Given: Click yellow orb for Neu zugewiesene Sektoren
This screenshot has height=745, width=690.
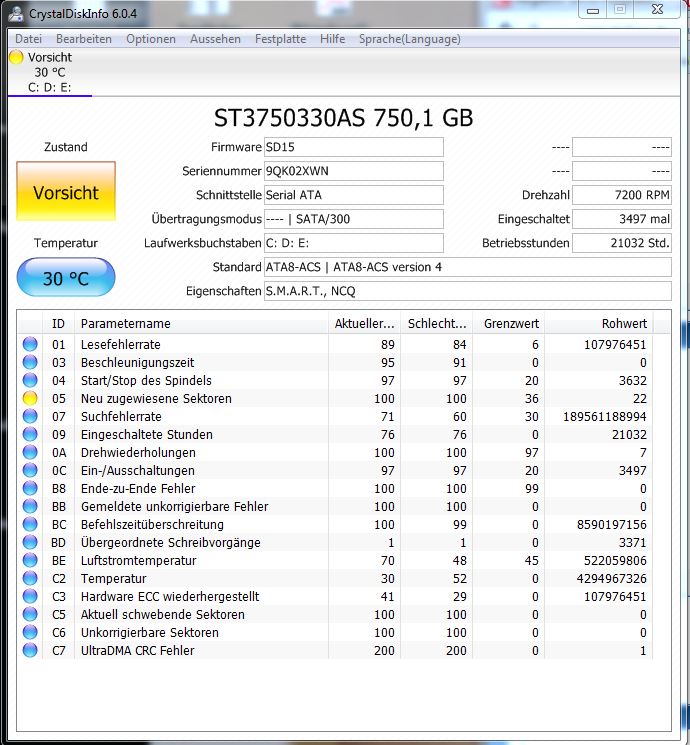Looking at the screenshot, I should tap(30, 398).
